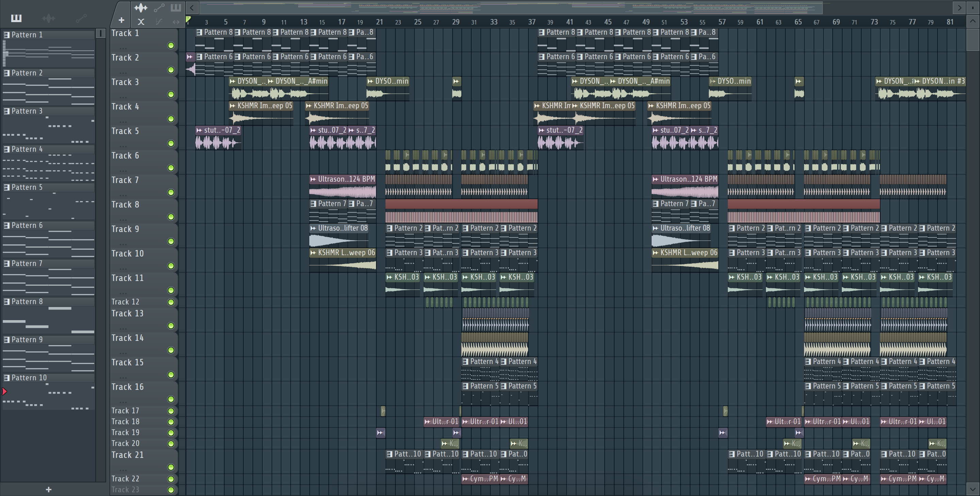Click the purple clip at Track 2 start
Viewport: 980px width, 496px height.
(190, 64)
